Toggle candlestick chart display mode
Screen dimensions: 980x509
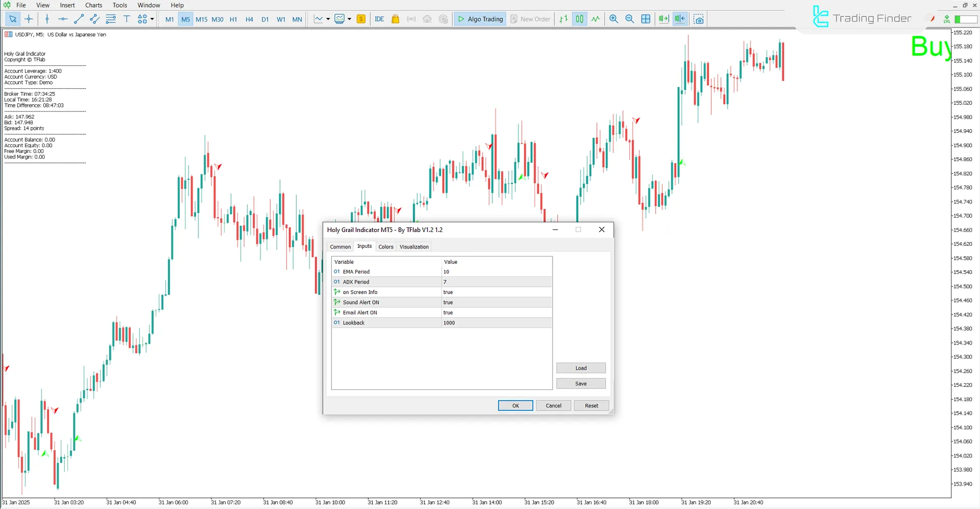click(580, 19)
